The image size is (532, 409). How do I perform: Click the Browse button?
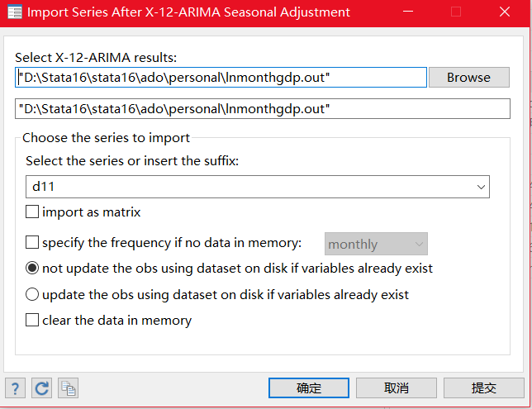pos(468,77)
